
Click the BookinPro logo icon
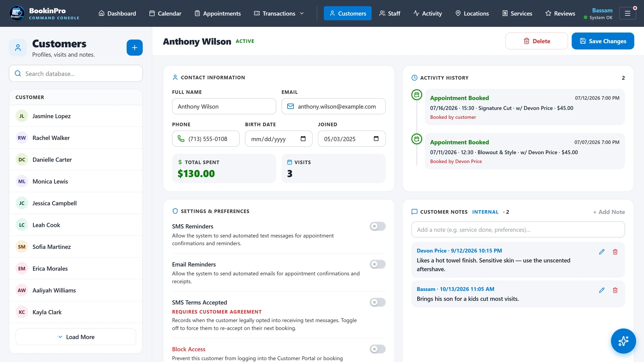(x=16, y=13)
